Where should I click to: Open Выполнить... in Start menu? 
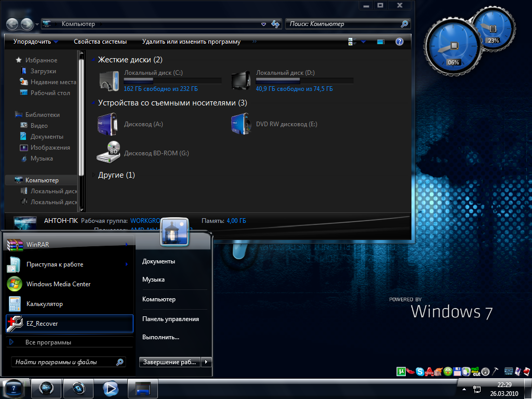(161, 337)
